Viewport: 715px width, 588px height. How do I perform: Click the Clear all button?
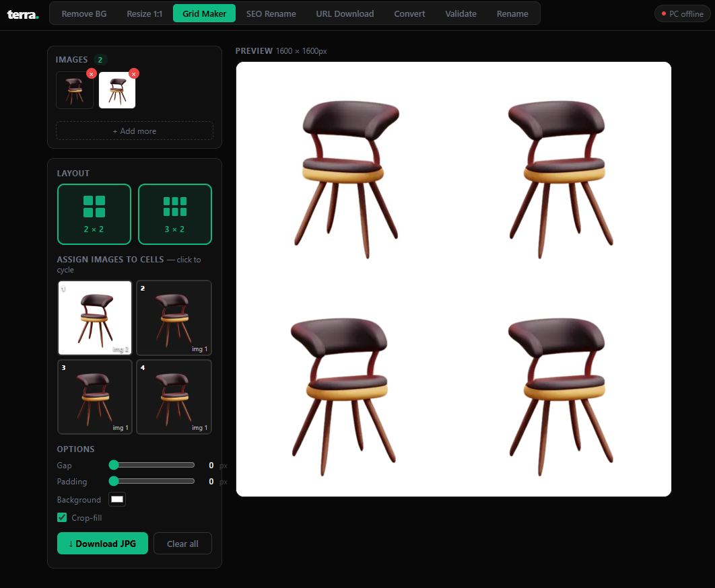click(182, 544)
